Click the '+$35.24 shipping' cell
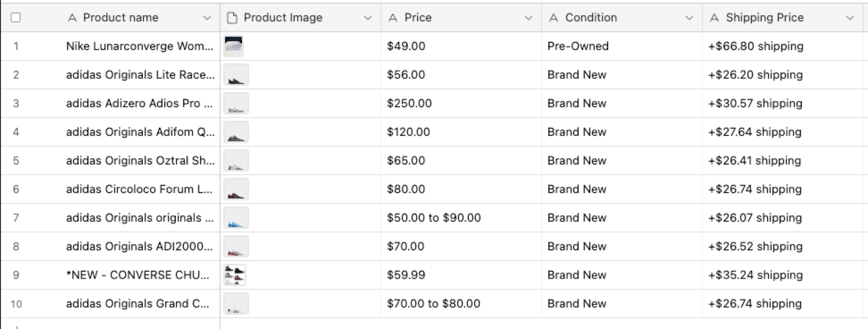The image size is (868, 329). coord(782,275)
